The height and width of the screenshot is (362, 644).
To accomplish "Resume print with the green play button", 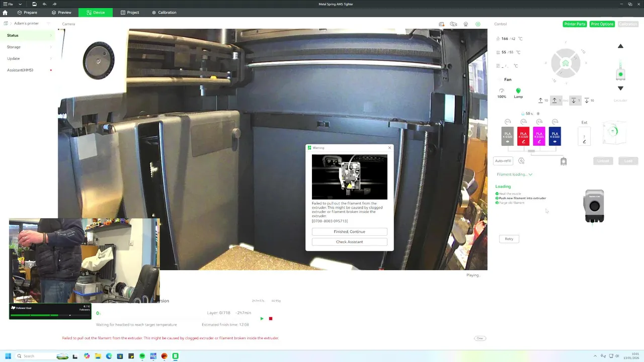I will click(x=262, y=319).
